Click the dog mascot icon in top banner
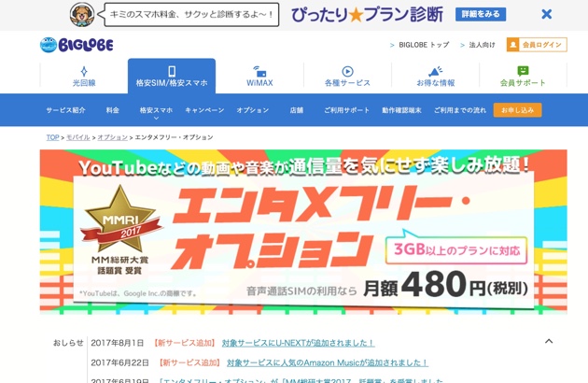 (82, 15)
